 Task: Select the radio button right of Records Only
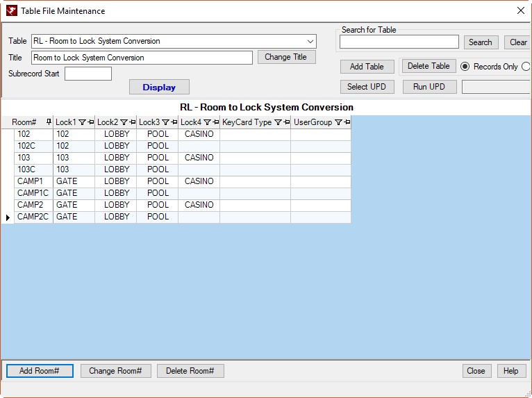pos(526,67)
